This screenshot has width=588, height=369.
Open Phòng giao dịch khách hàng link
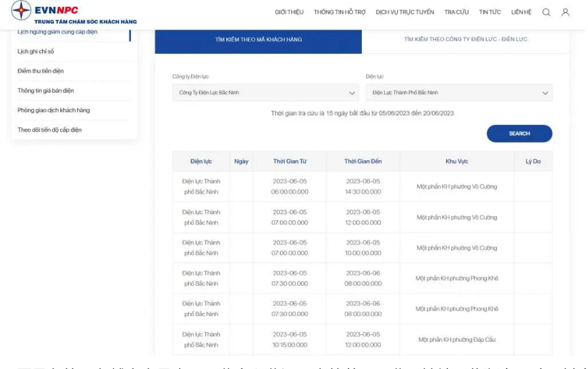point(54,110)
